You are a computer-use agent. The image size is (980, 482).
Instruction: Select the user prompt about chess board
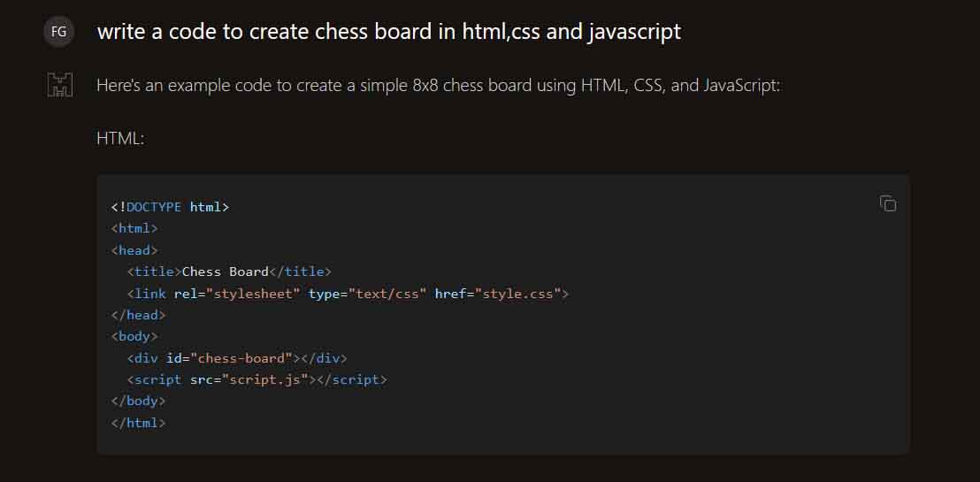(x=389, y=31)
